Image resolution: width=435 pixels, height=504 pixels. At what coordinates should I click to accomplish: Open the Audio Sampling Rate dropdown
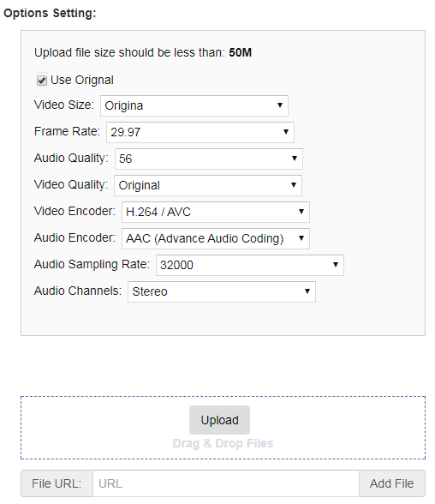[x=250, y=265]
